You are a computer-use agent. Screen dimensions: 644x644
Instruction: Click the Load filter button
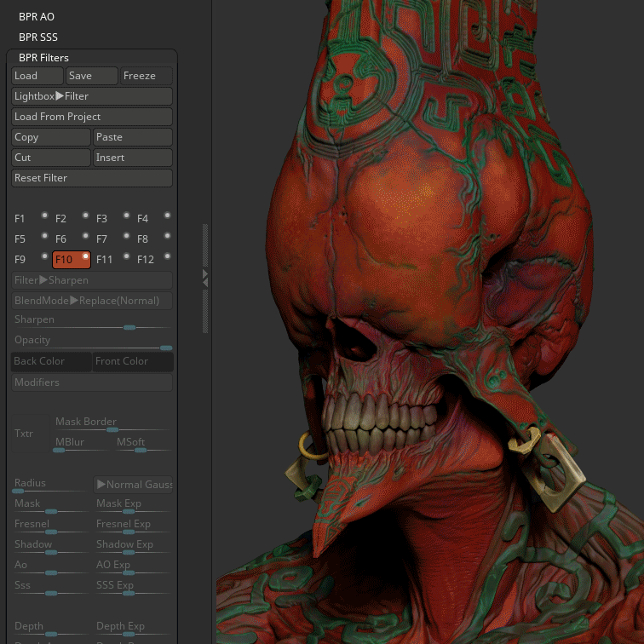coord(37,76)
